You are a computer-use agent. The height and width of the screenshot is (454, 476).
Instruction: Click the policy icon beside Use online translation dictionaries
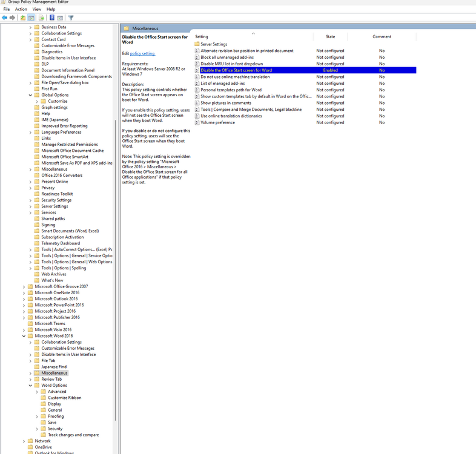point(197,116)
